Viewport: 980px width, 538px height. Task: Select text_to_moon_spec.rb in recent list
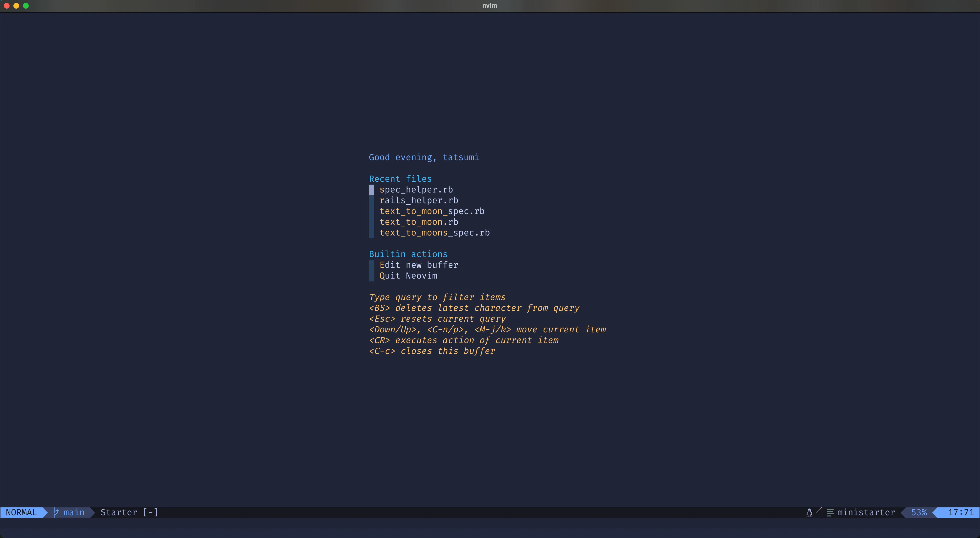click(432, 211)
